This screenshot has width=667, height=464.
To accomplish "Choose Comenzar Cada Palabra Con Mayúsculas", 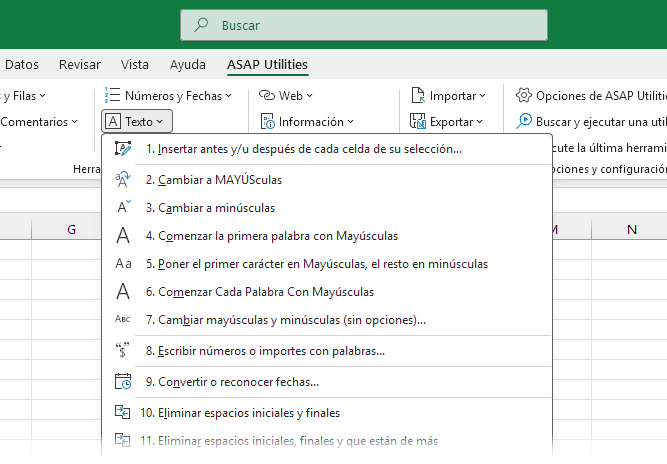I will [327, 292].
